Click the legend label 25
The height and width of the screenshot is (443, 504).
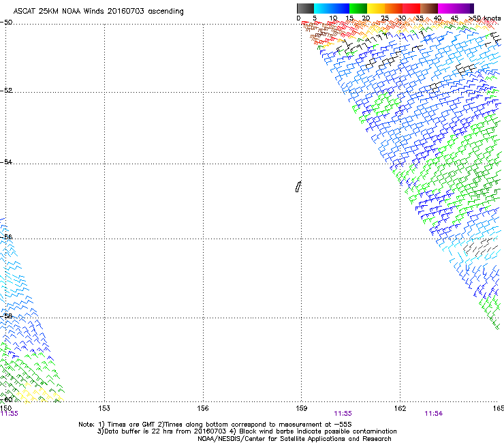[385, 18]
